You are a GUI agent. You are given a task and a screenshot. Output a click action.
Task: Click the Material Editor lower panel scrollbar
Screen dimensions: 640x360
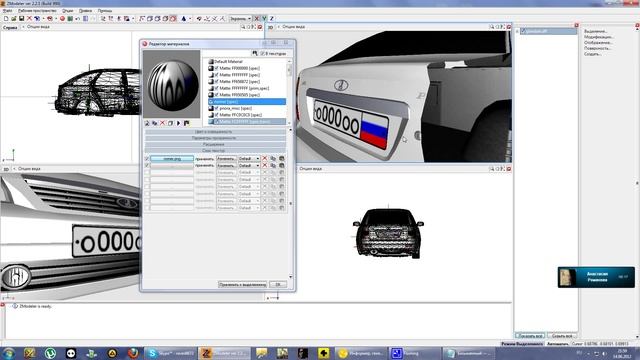(291, 203)
